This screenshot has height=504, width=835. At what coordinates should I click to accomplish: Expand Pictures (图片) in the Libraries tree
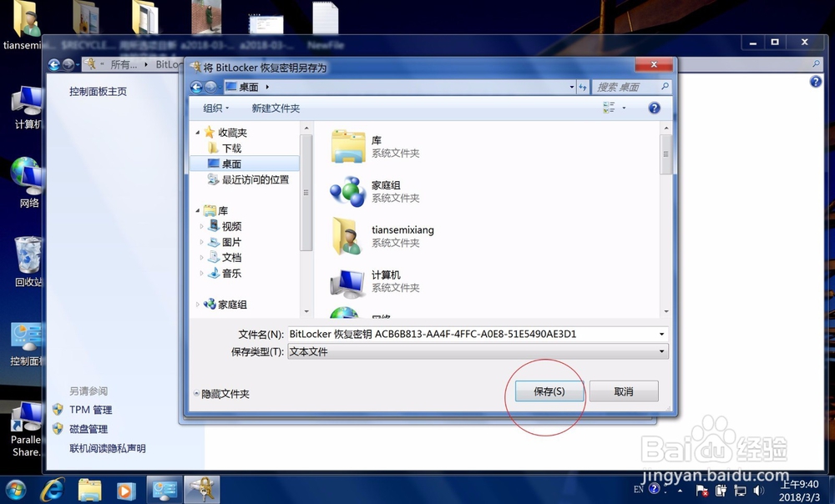[x=201, y=242]
